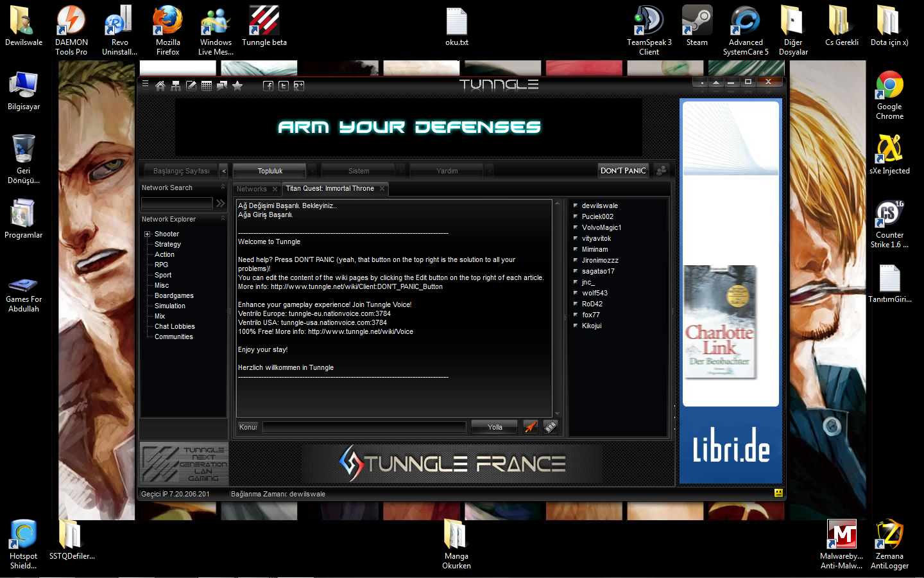Open the grid list toolbar icon
This screenshot has height=578, width=924.
(207, 85)
